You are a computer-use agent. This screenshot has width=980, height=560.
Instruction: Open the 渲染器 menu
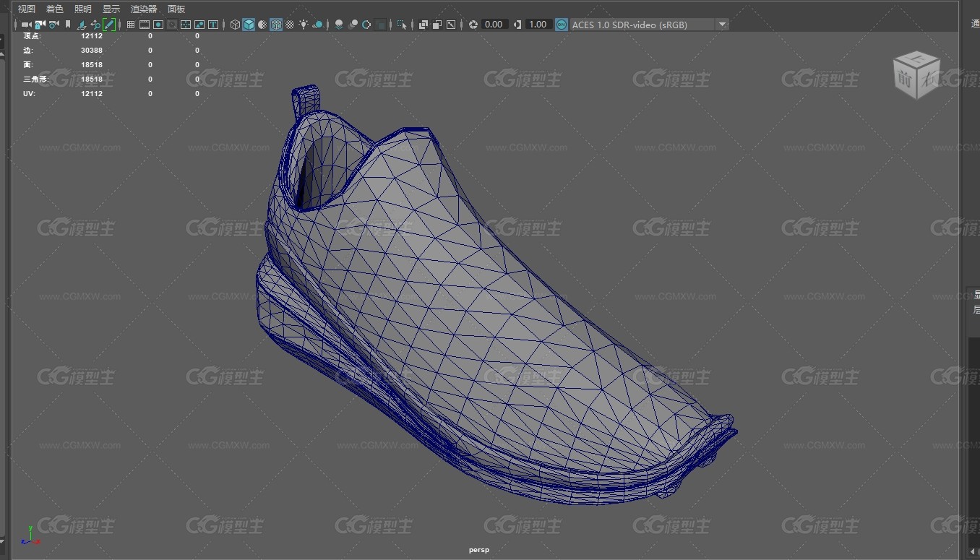144,9
